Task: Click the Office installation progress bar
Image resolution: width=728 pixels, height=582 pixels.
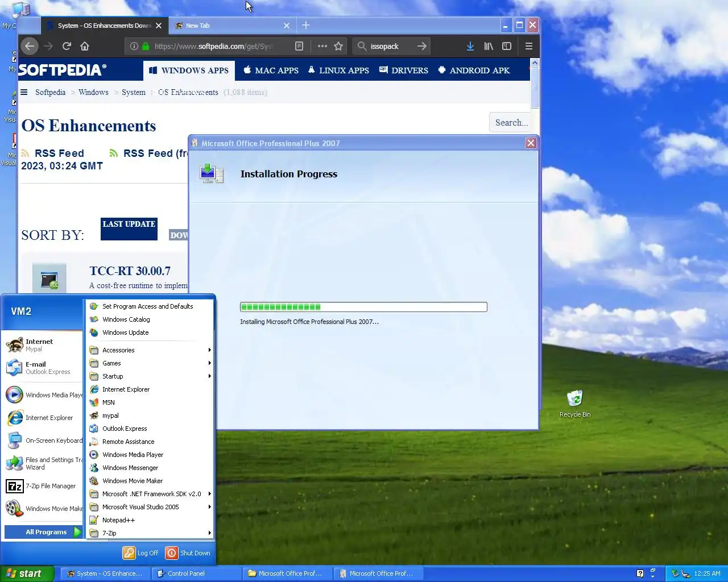Action: [x=363, y=307]
